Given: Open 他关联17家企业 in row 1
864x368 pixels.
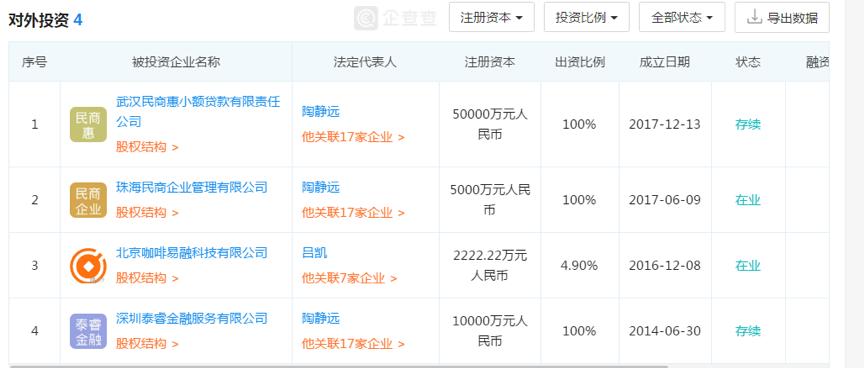Looking at the screenshot, I should point(353,137).
